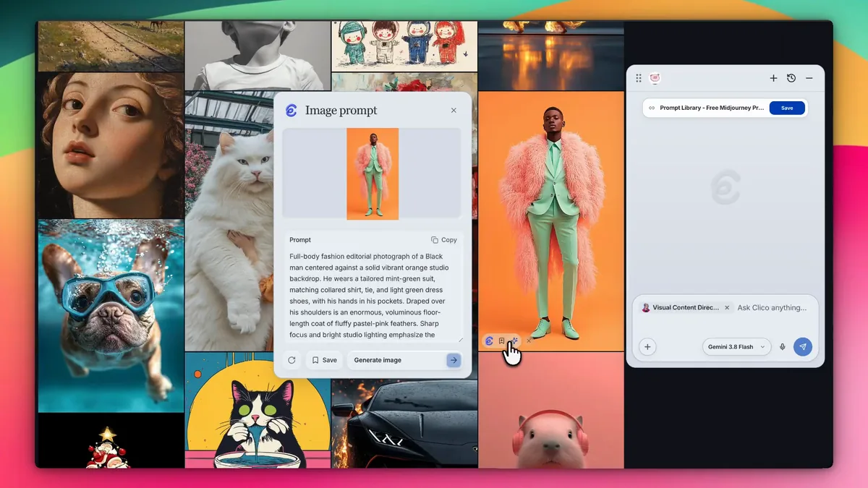Click the drag-handle dots in Clico panel header
Viewport: 868px width, 488px height.
click(x=639, y=78)
